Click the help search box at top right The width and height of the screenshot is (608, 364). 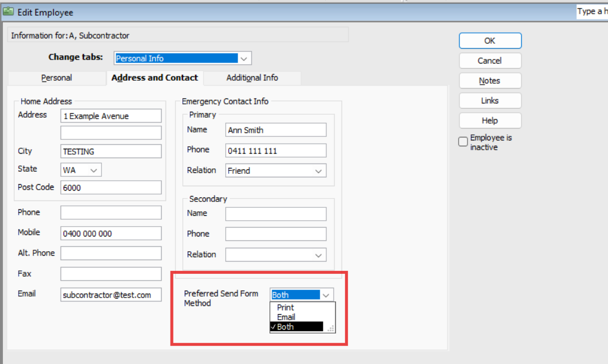pos(592,12)
